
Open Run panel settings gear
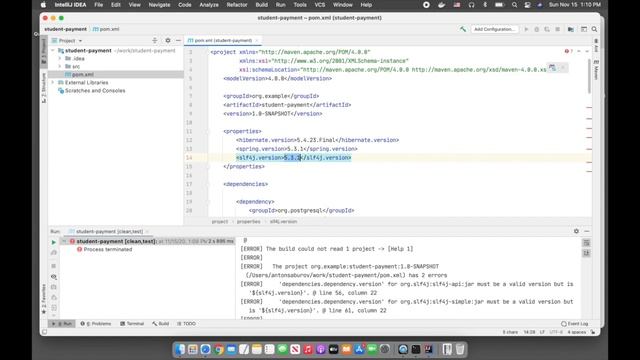coord(576,231)
